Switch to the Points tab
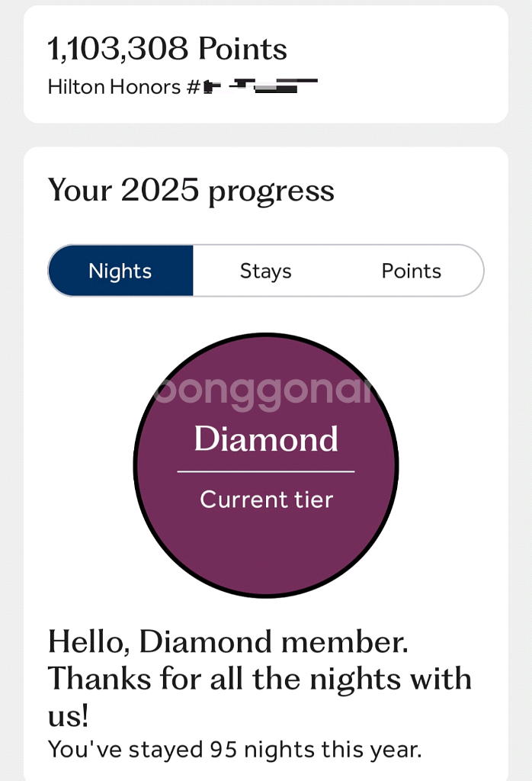Screen dimensions: 532x781 411,271
